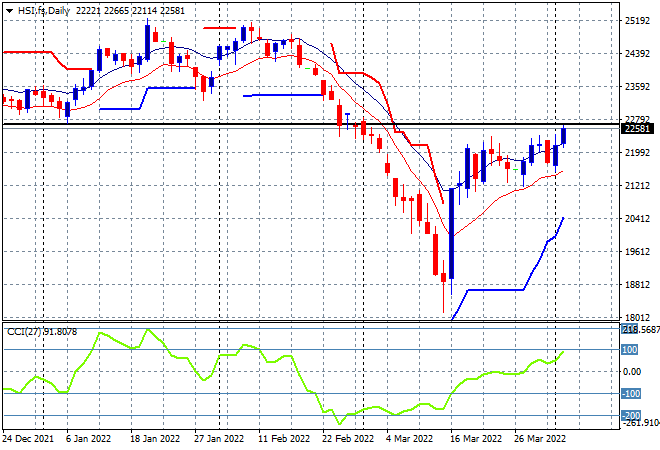Screen dimensions: 660x450
Task: Select the latest blue candle at chart's right edge
Action: (564, 136)
